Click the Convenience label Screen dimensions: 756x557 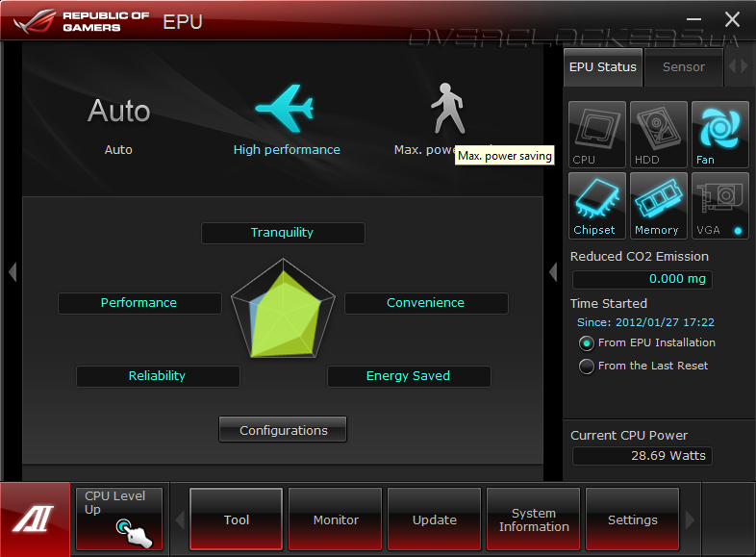click(426, 303)
